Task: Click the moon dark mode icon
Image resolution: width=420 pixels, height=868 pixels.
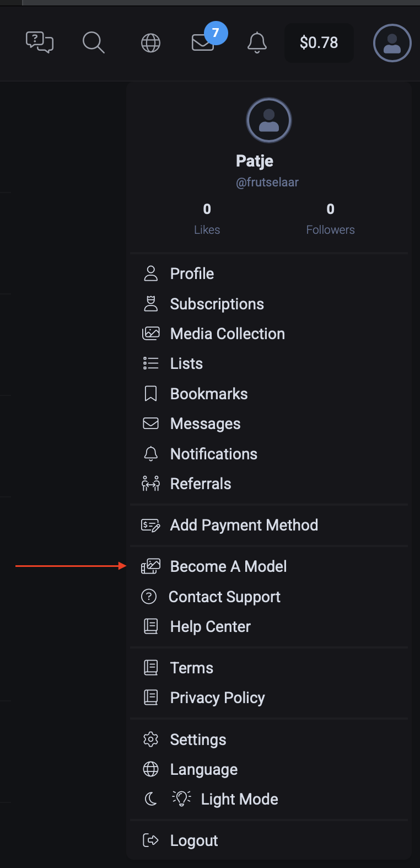Action: pyautogui.click(x=150, y=799)
